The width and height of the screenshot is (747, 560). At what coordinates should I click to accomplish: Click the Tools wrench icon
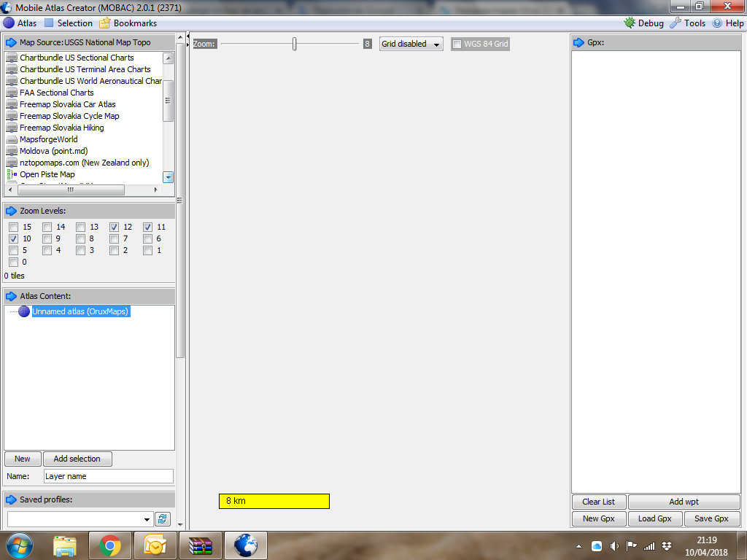(x=675, y=23)
